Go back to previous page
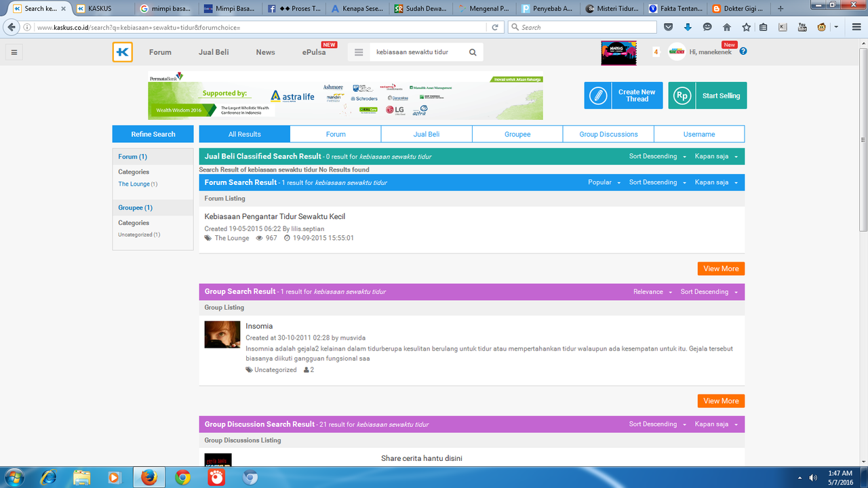Viewport: 868px width, 488px height. [x=10, y=27]
